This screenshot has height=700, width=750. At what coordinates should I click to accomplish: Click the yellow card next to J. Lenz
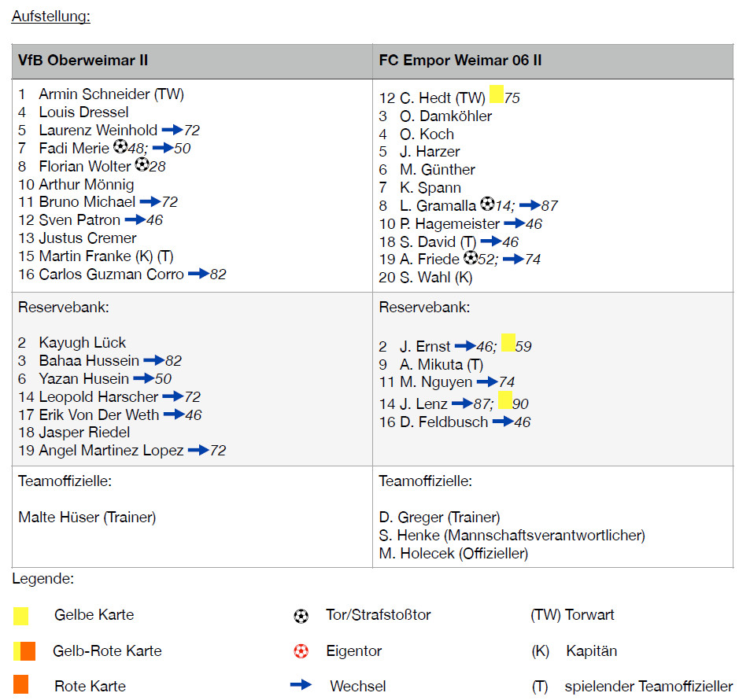point(504,401)
